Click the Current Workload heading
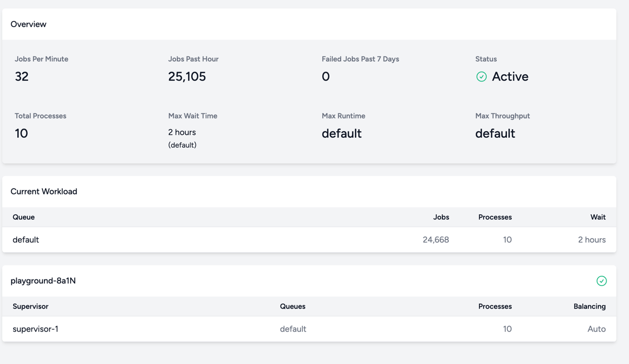Screen dimensions: 629x364 44,192
